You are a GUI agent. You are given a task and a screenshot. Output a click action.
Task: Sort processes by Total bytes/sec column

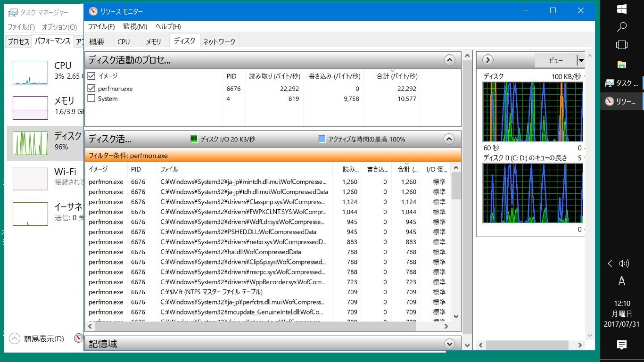tap(392, 76)
